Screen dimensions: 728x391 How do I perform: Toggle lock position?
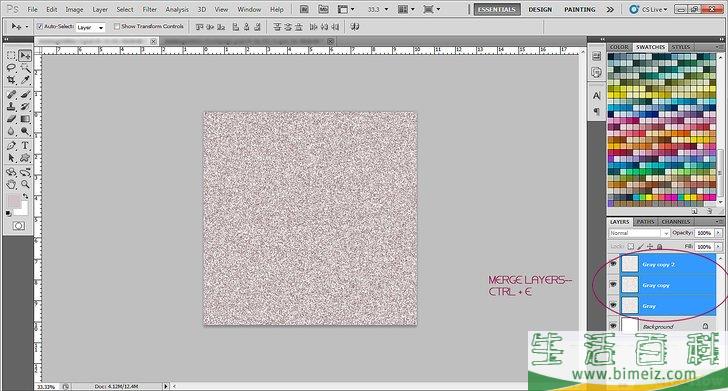coord(650,247)
